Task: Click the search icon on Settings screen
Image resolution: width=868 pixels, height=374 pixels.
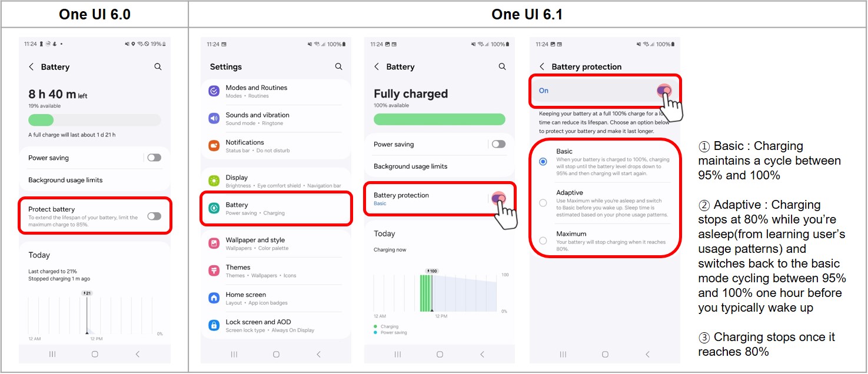Action: click(x=338, y=67)
